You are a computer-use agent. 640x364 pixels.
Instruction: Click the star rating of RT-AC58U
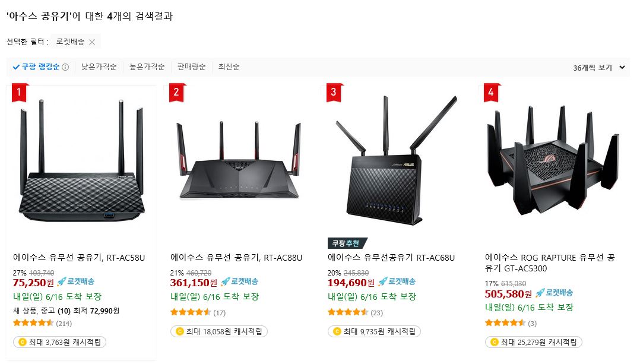coord(33,323)
